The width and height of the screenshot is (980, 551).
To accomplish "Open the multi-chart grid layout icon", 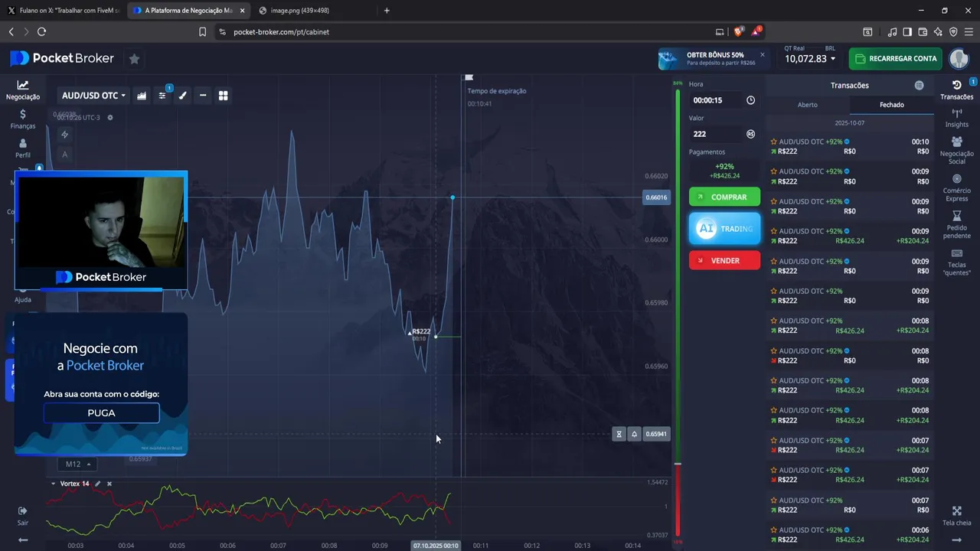I will click(224, 96).
